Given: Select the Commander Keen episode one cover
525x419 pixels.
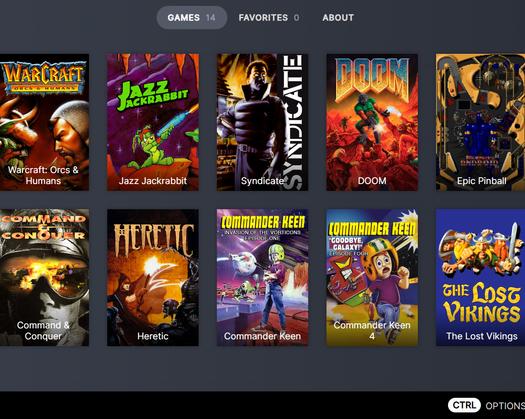Looking at the screenshot, I should pos(262,277).
